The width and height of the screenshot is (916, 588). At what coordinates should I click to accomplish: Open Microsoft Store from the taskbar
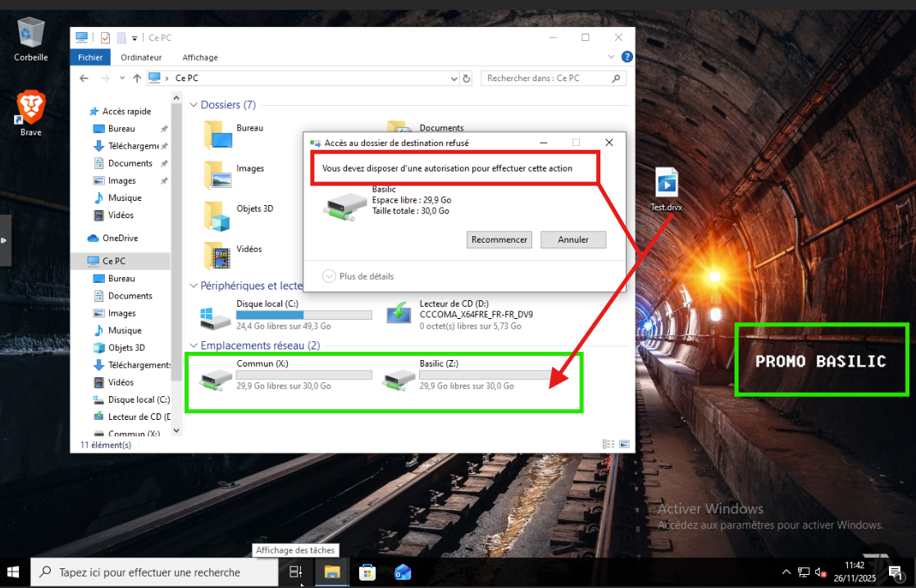[367, 572]
